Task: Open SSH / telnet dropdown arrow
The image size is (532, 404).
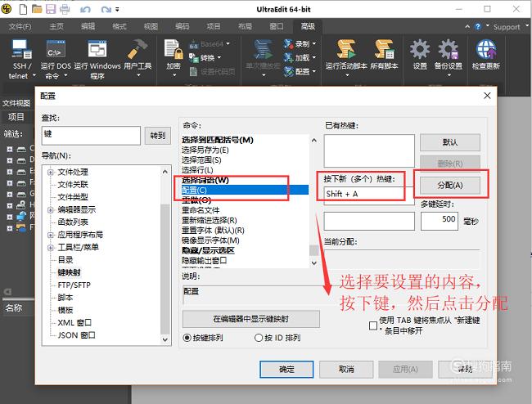Action: (34, 75)
